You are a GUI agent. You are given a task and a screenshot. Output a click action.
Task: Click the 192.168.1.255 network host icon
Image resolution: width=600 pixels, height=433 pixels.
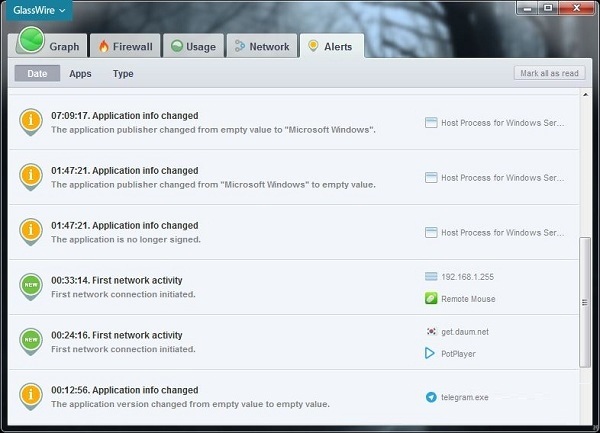pos(432,276)
